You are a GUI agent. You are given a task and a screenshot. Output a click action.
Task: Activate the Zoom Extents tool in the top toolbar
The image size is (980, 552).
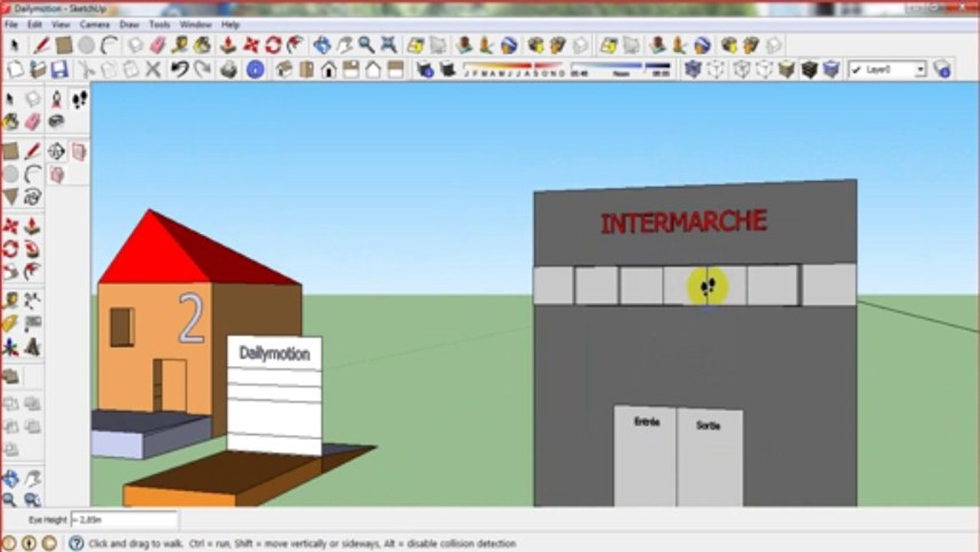389,45
